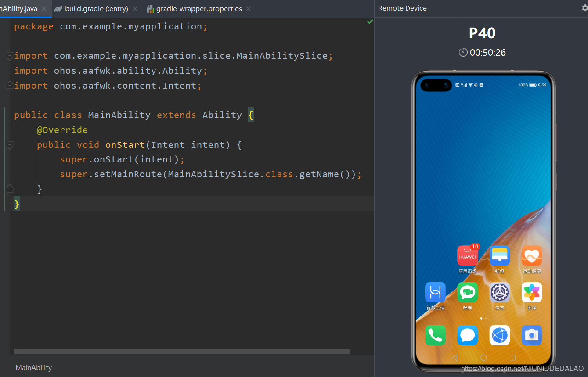Open the Health app on the phone
The image size is (588, 377).
[x=532, y=256]
